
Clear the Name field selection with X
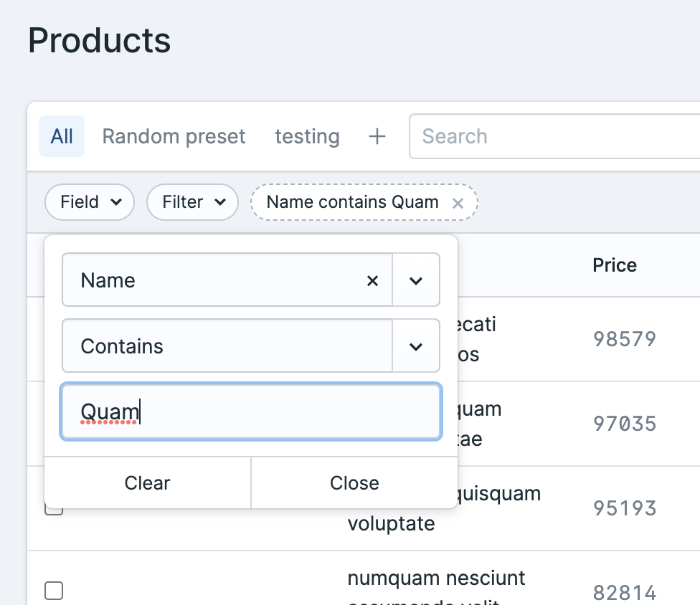click(x=372, y=280)
